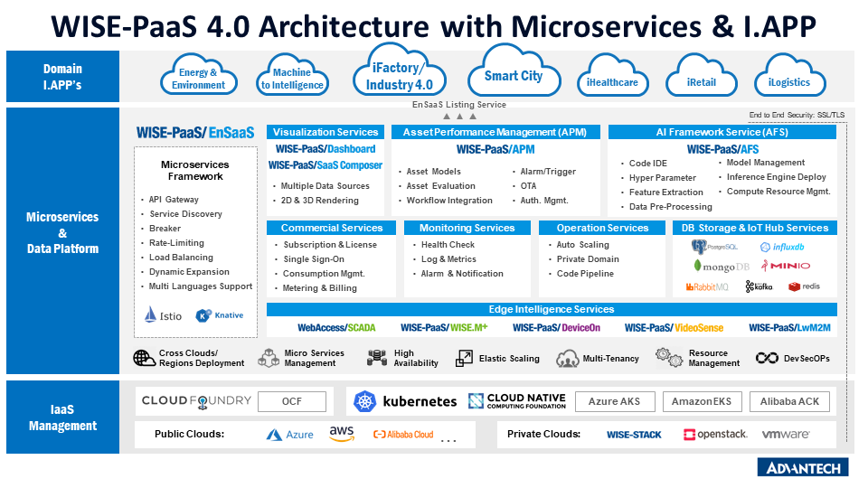Open the iFactory/Industry 4.0 cloud
The width and height of the screenshot is (868, 488).
[399, 70]
